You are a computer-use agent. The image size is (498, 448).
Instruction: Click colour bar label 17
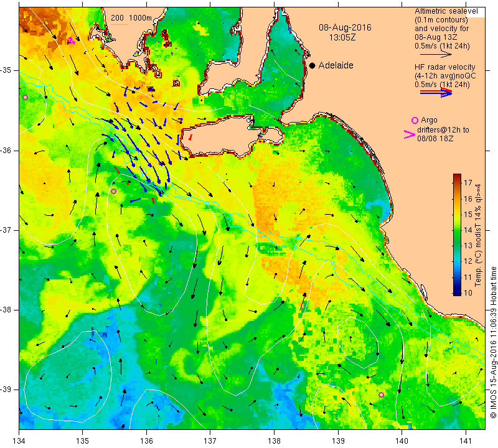click(468, 182)
